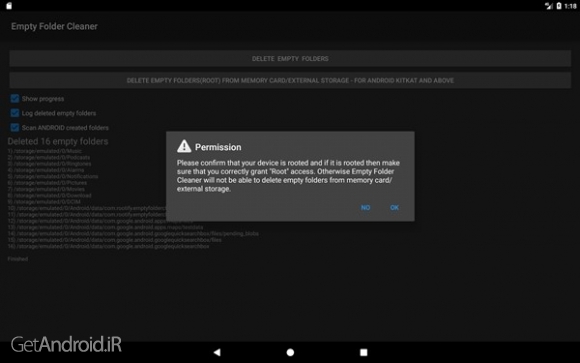The image size is (580, 363).
Task: Tap delete empty folders (root) from memory card button
Action: pyautogui.click(x=290, y=80)
